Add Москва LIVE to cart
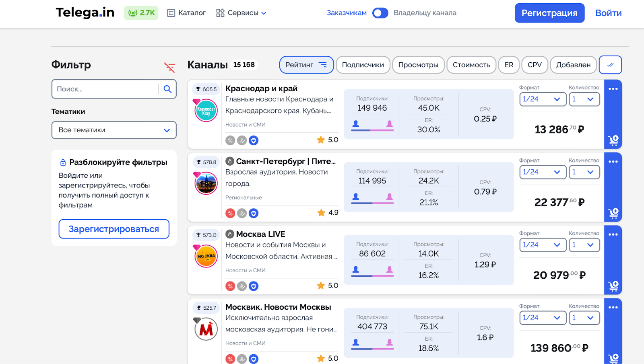 pyautogui.click(x=613, y=286)
